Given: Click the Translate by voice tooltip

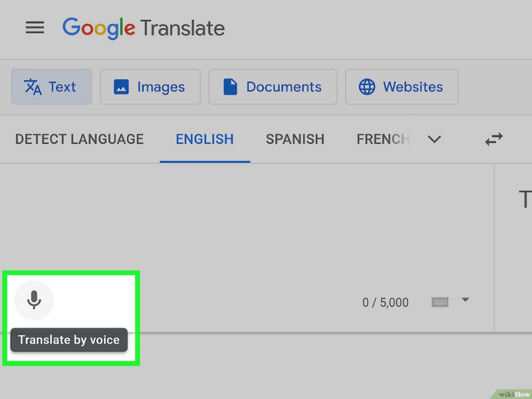Looking at the screenshot, I should coord(69,340).
